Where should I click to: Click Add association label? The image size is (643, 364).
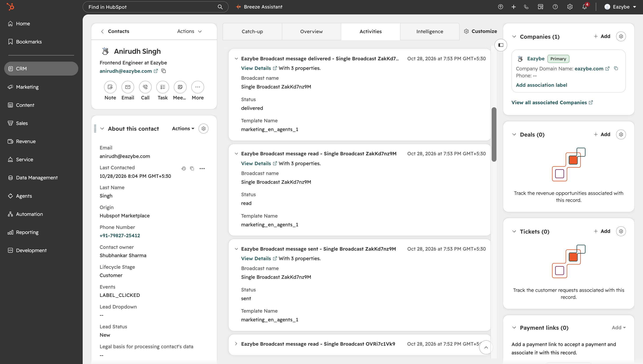[x=542, y=85]
